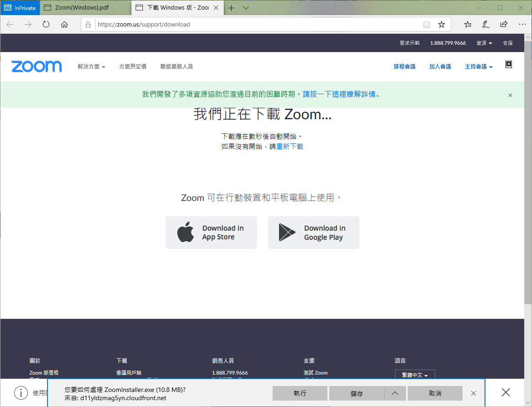The height and width of the screenshot is (407, 532).
Task: Click the 重新下載 link
Action: [x=289, y=147]
